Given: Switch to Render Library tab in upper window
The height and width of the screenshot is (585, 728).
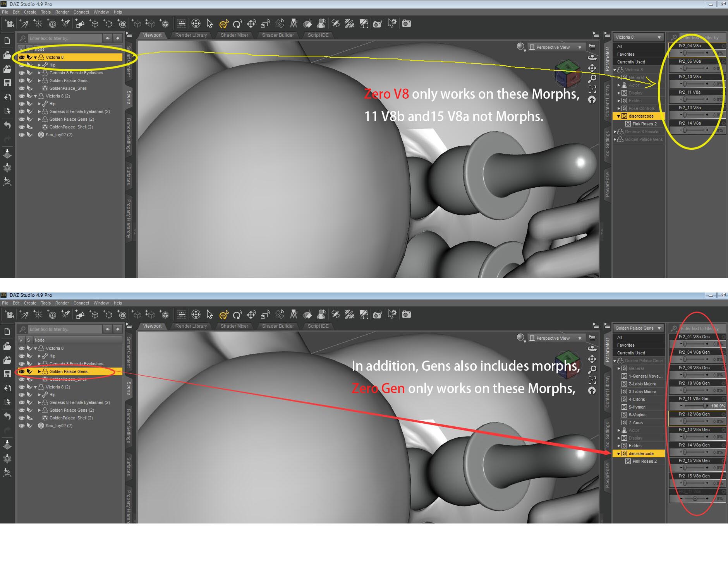Looking at the screenshot, I should coord(191,35).
